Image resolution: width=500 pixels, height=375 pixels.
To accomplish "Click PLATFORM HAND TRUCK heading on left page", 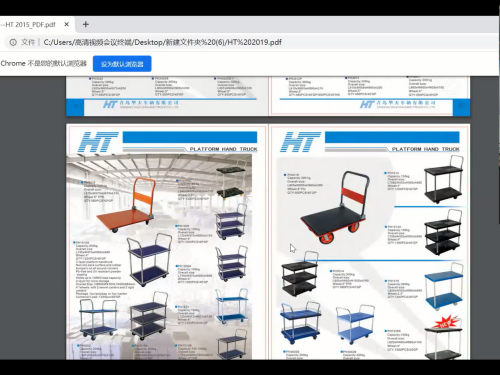I will (223, 149).
